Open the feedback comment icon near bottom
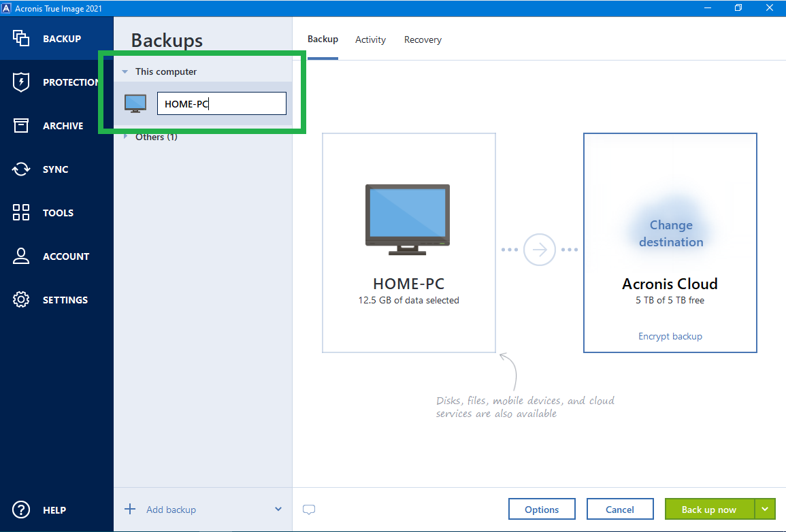The width and height of the screenshot is (786, 532). tap(309, 509)
